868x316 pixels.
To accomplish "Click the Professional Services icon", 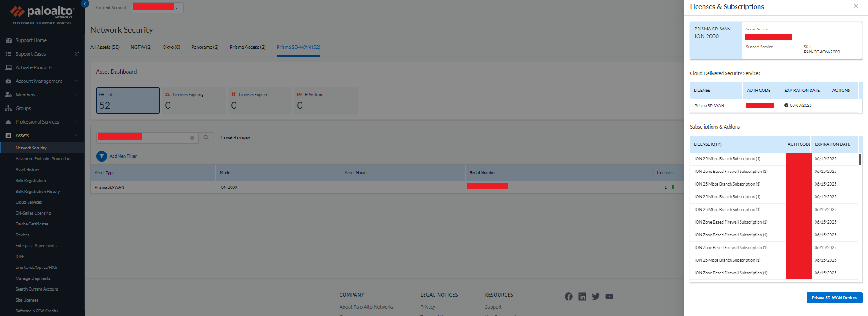I will coord(9,122).
